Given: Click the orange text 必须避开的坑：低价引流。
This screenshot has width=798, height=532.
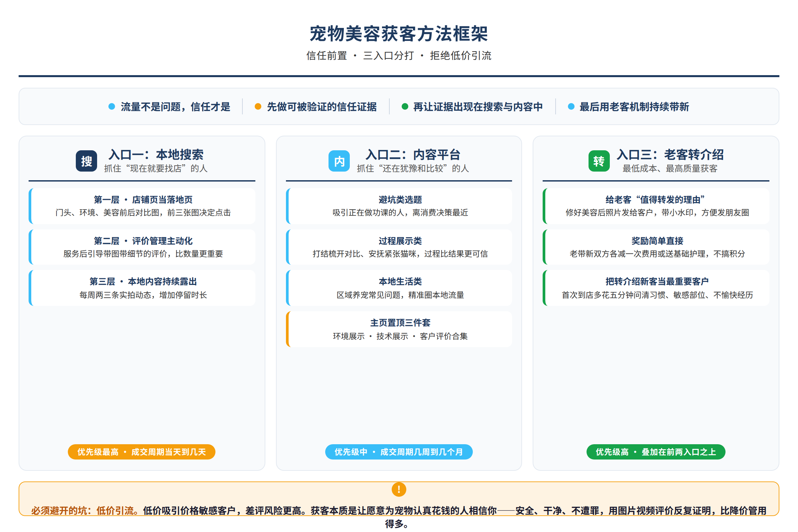Looking at the screenshot, I should [85, 511].
